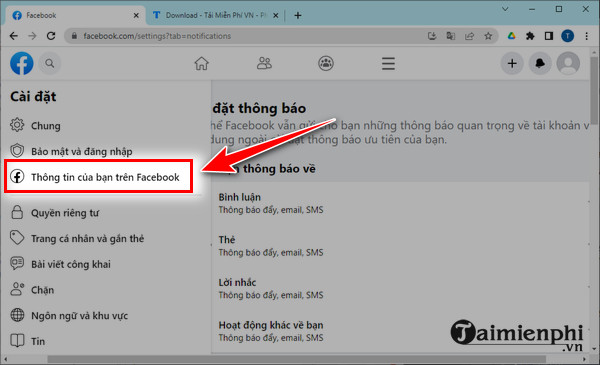Click the Facebook logo icon
This screenshot has width=600, height=365.
coord(21,64)
